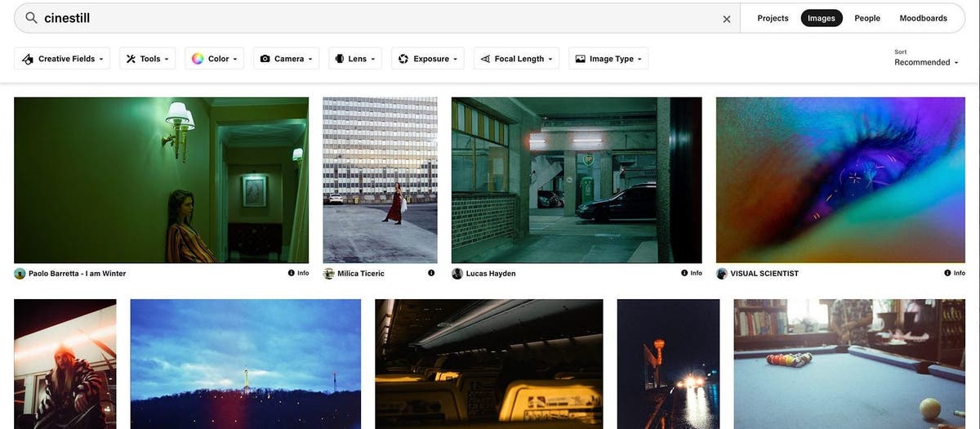The height and width of the screenshot is (429, 980).
Task: Open the Color filter dropdown
Action: [215, 59]
